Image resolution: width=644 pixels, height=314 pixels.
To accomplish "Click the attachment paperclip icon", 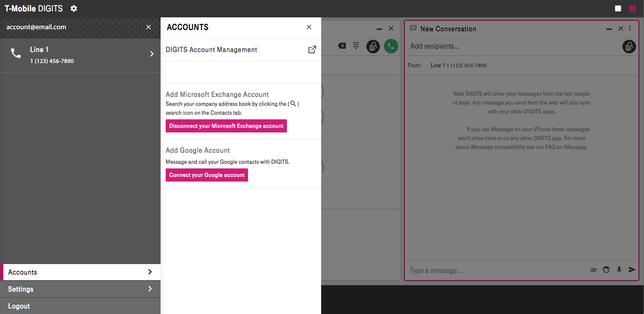I will click(x=594, y=270).
